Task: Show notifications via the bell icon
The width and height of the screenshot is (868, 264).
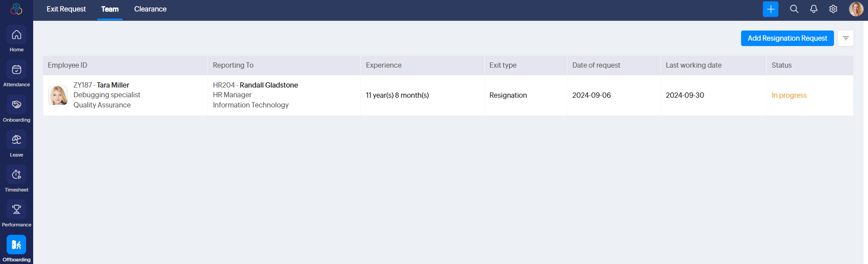Action: coord(814,9)
